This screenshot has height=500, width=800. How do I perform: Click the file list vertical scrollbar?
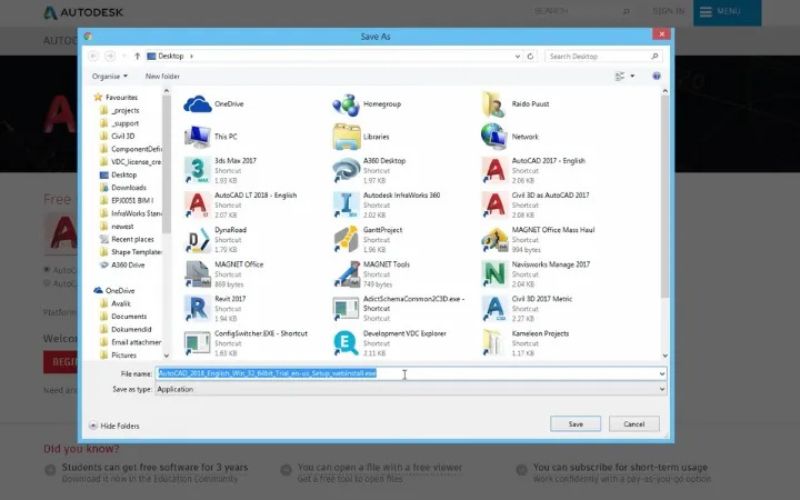pos(664,196)
